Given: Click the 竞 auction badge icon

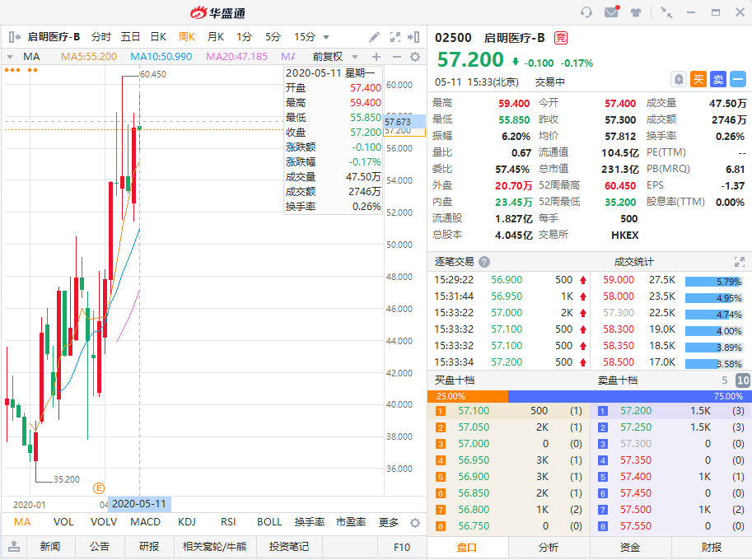Looking at the screenshot, I should [x=561, y=38].
